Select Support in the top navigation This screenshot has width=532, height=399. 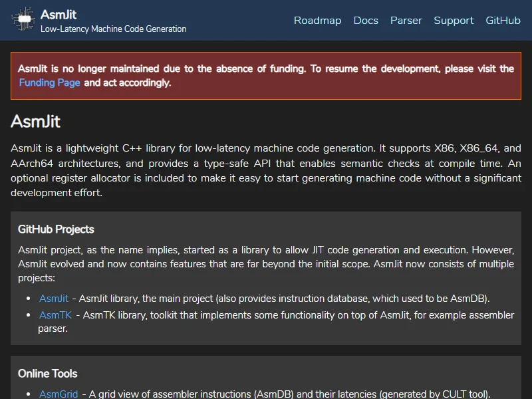tap(454, 21)
